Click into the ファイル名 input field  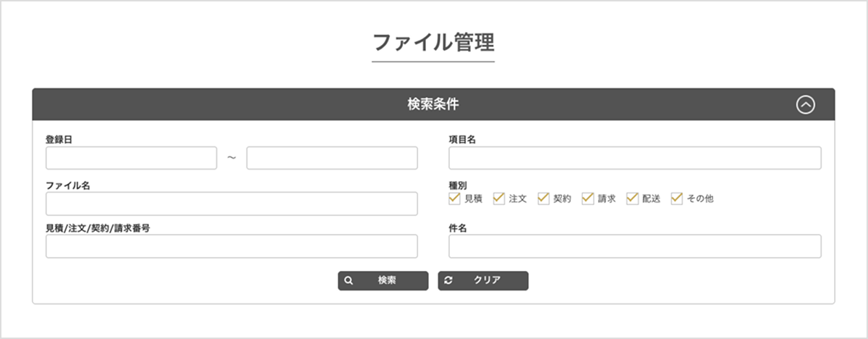(x=231, y=204)
